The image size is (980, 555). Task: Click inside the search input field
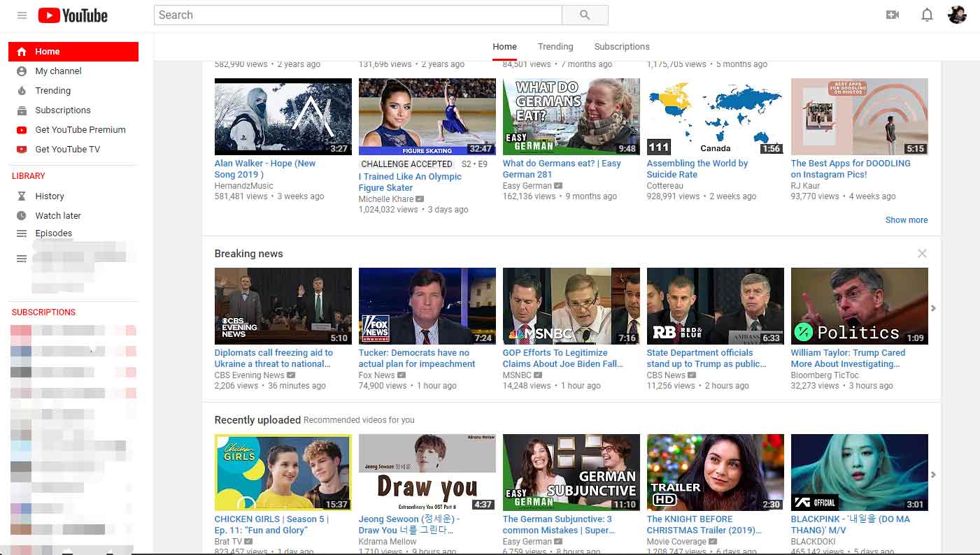350,15
